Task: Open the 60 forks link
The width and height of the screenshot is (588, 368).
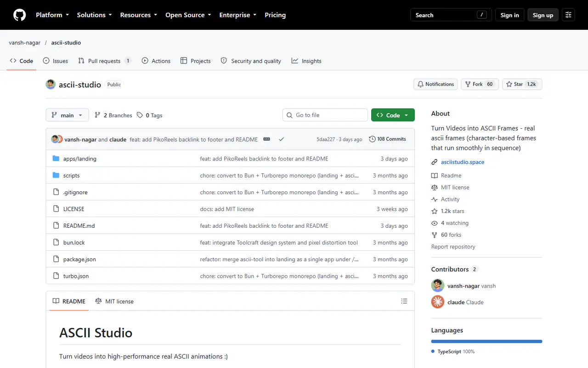Action: tap(447, 235)
